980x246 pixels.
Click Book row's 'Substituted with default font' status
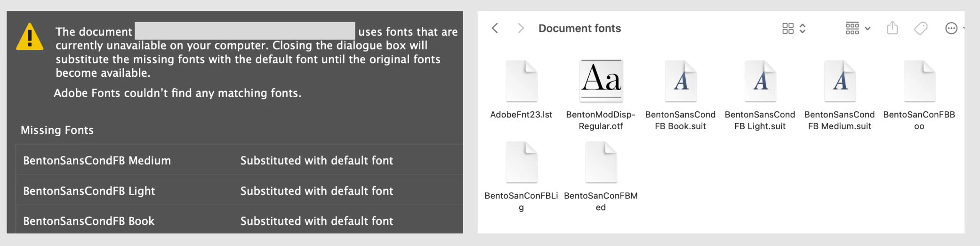point(317,221)
